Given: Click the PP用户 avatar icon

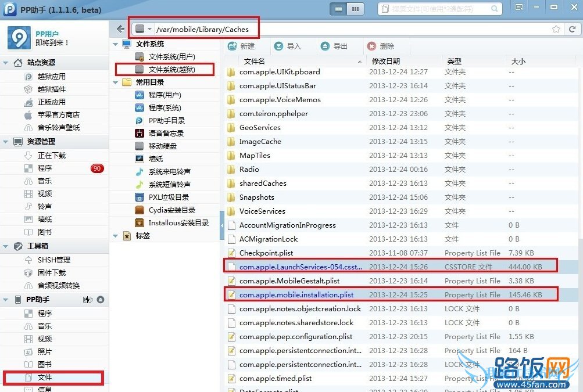Looking at the screenshot, I should 19,38.
